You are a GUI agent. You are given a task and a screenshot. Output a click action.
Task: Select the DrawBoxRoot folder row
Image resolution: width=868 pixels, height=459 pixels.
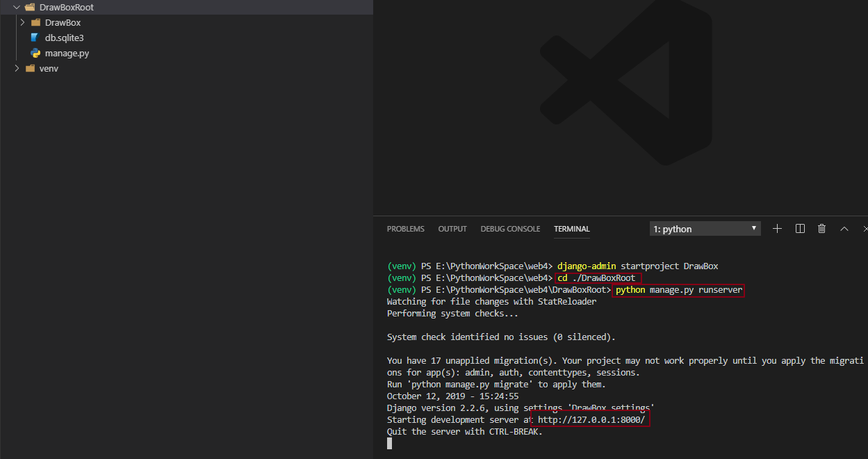[x=186, y=7]
